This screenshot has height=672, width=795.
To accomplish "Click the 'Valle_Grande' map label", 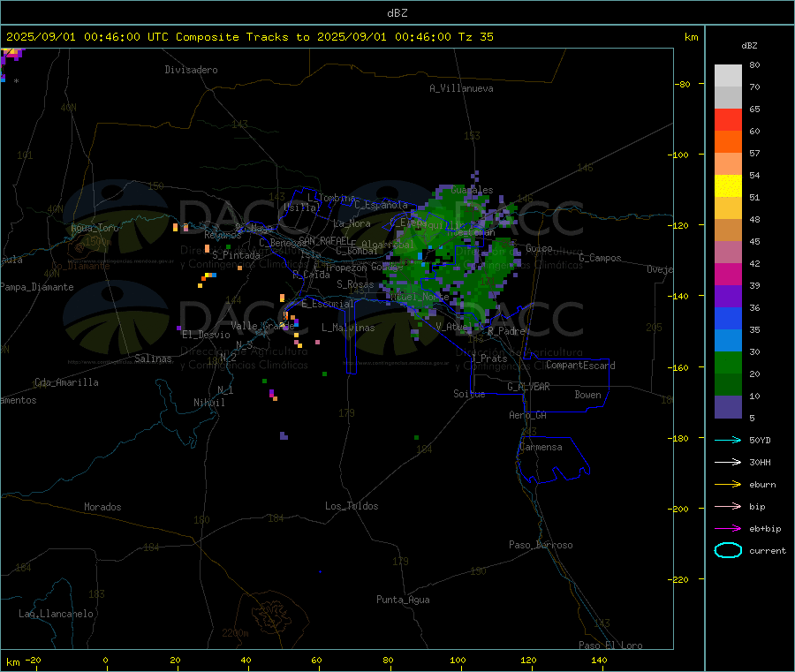I will 262,326.
